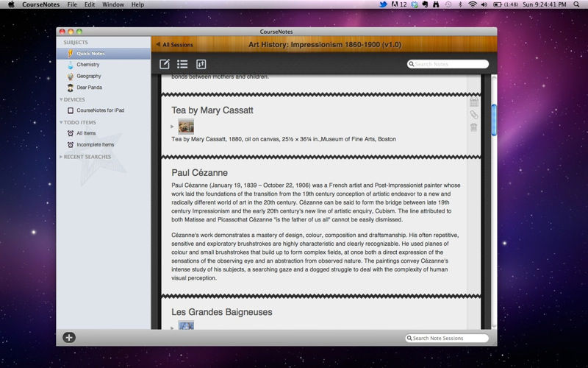
Task: Add a new subject with plus button
Action: (69, 338)
